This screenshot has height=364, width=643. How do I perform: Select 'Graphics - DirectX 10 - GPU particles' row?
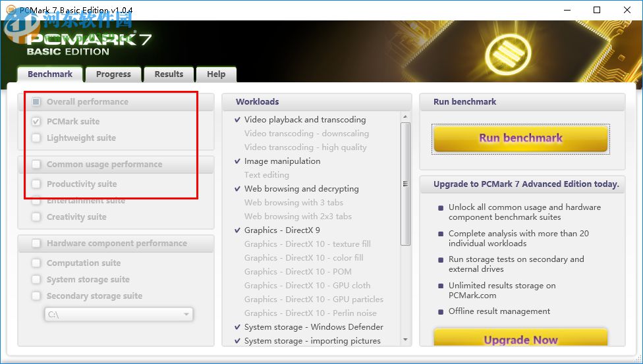pos(314,299)
